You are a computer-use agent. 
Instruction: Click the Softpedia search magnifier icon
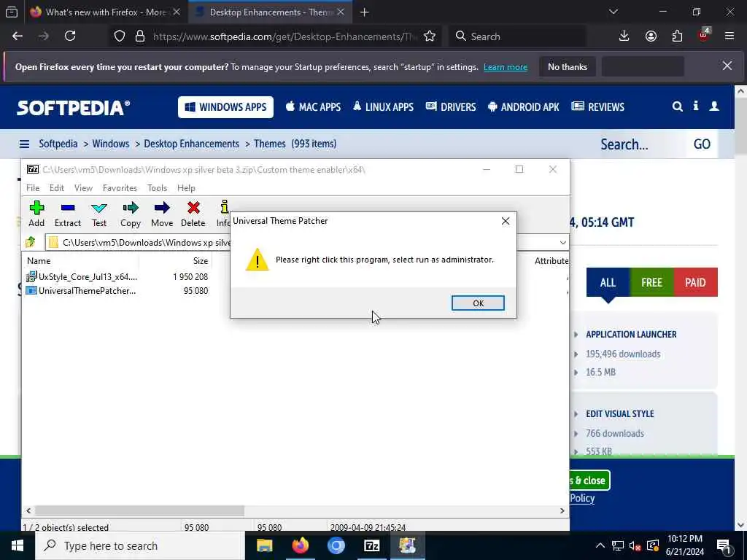tap(677, 106)
